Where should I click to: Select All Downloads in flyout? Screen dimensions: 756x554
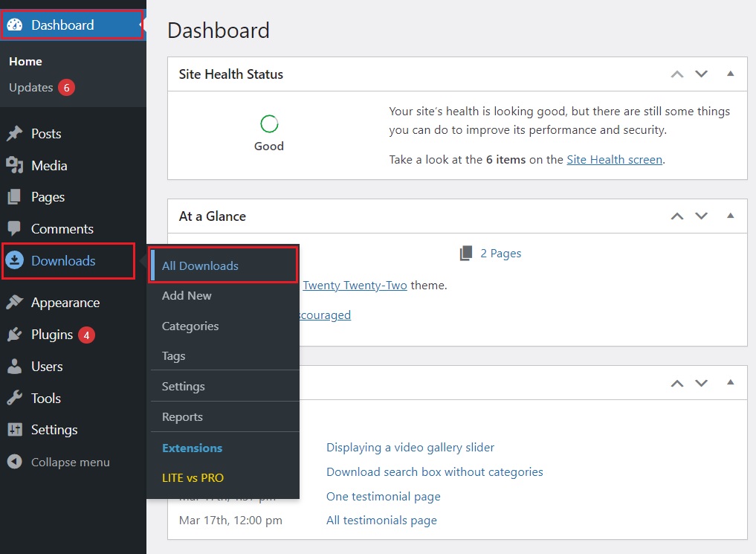[224, 265]
